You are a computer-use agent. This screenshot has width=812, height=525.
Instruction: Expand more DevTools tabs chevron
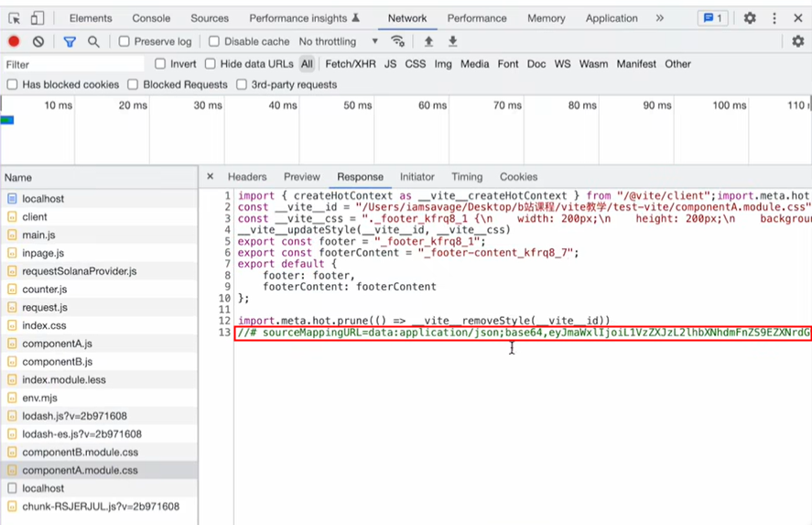[659, 18]
